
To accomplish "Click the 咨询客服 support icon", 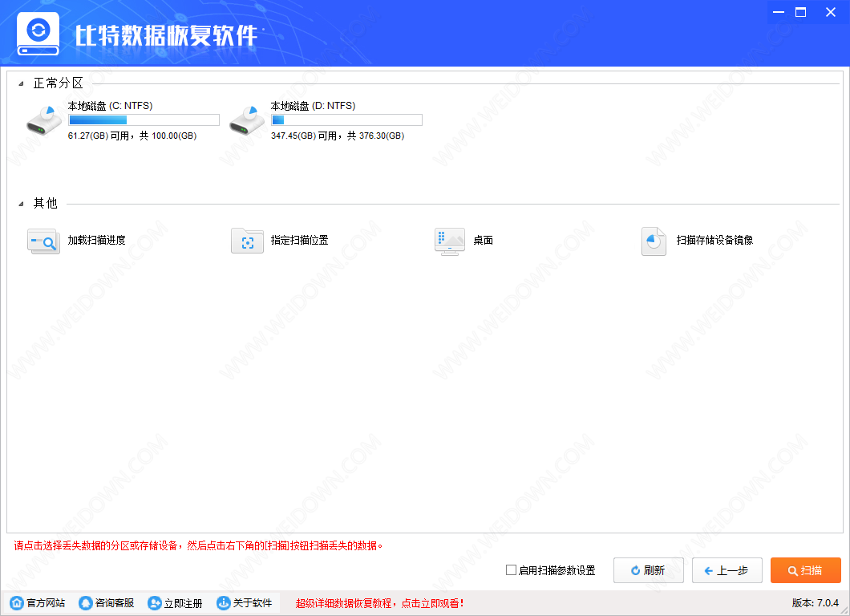I will pos(86,603).
